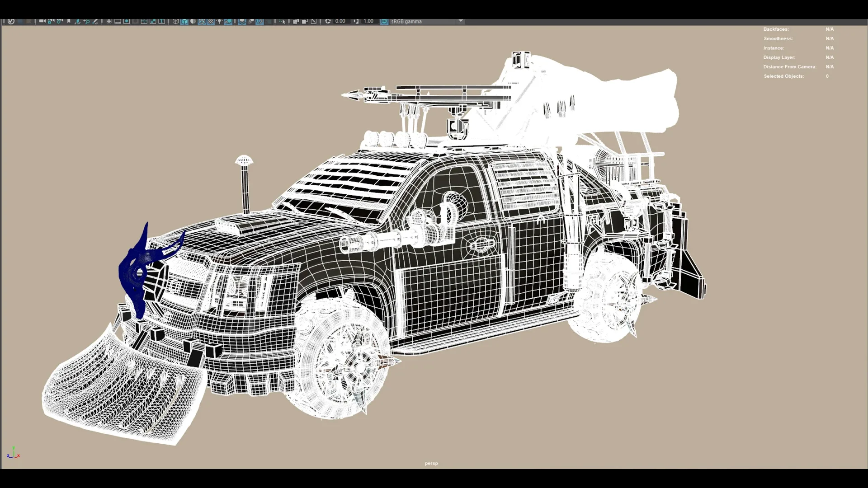Click the persp camera label
868x488 pixels.
pyautogui.click(x=431, y=463)
